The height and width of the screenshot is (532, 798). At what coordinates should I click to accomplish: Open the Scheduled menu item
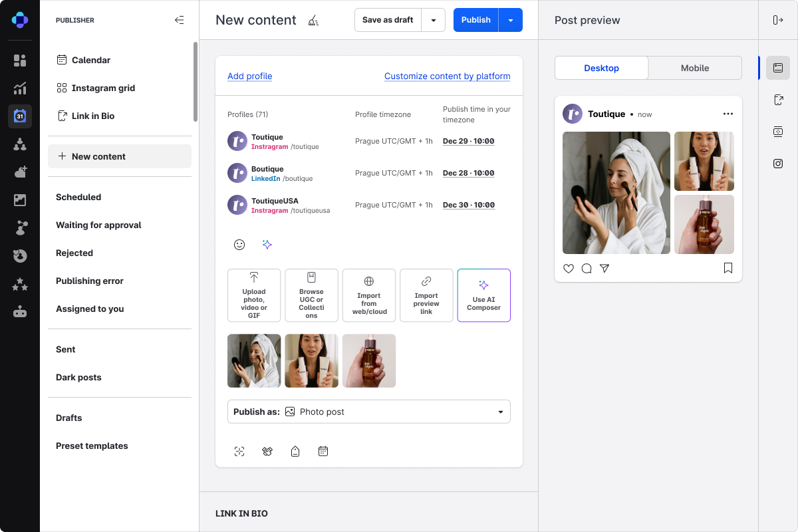pyautogui.click(x=78, y=197)
